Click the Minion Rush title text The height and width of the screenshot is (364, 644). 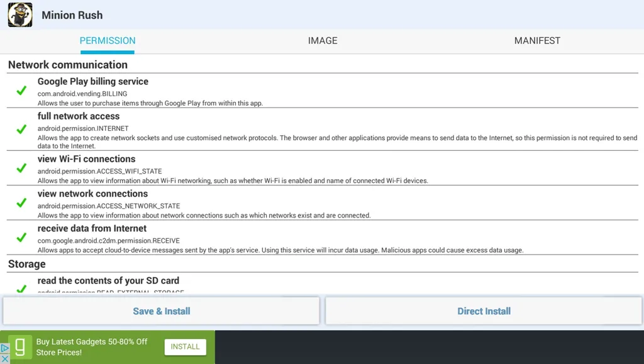pyautogui.click(x=72, y=15)
